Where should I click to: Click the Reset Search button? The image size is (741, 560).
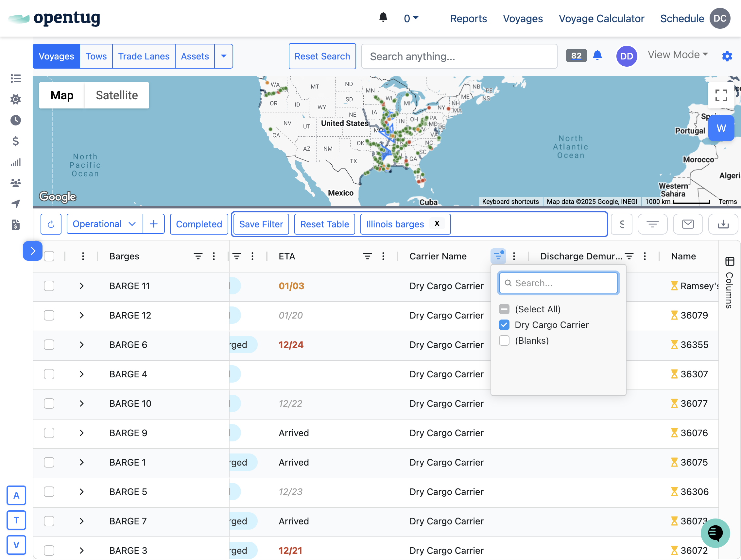click(322, 56)
